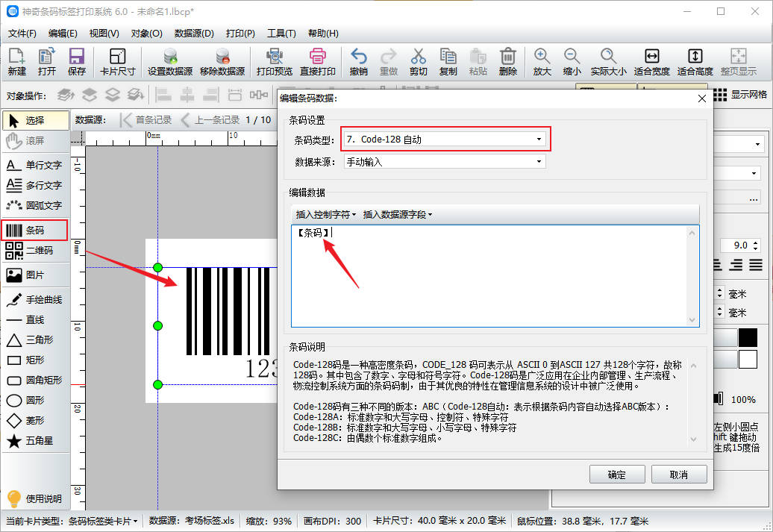Open the 编辑(E) menu
Image resolution: width=773 pixels, height=532 pixels.
click(x=63, y=33)
